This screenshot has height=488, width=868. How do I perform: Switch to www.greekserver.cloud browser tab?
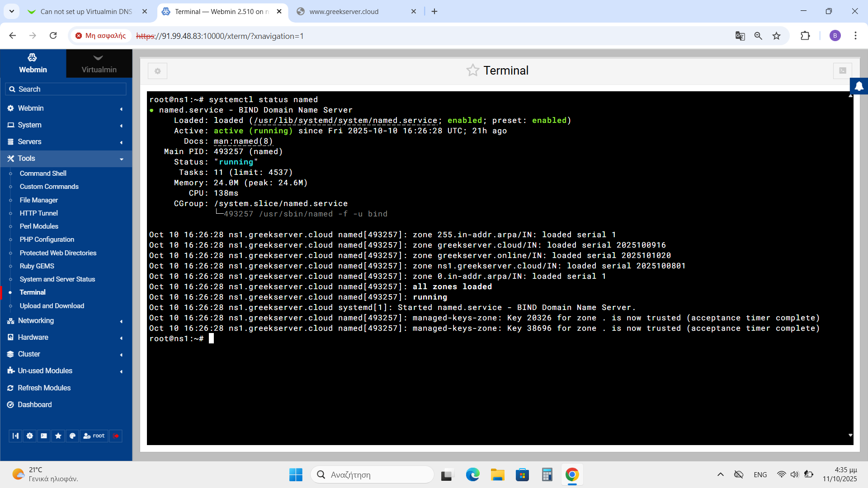click(x=344, y=11)
